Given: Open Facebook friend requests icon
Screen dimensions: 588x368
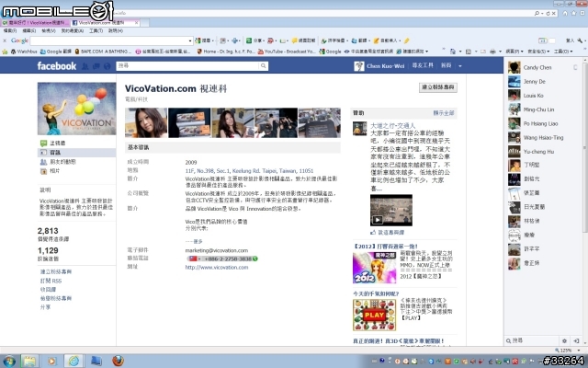Looking at the screenshot, I should 85,66.
